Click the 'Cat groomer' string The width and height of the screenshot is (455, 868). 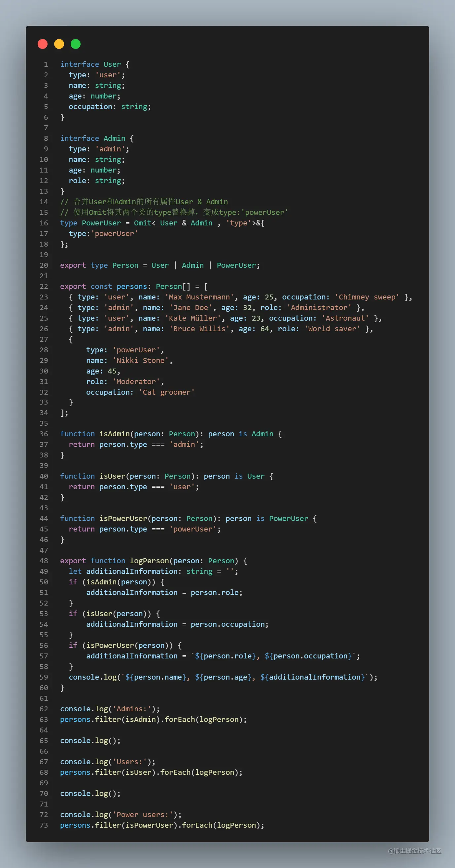click(167, 392)
